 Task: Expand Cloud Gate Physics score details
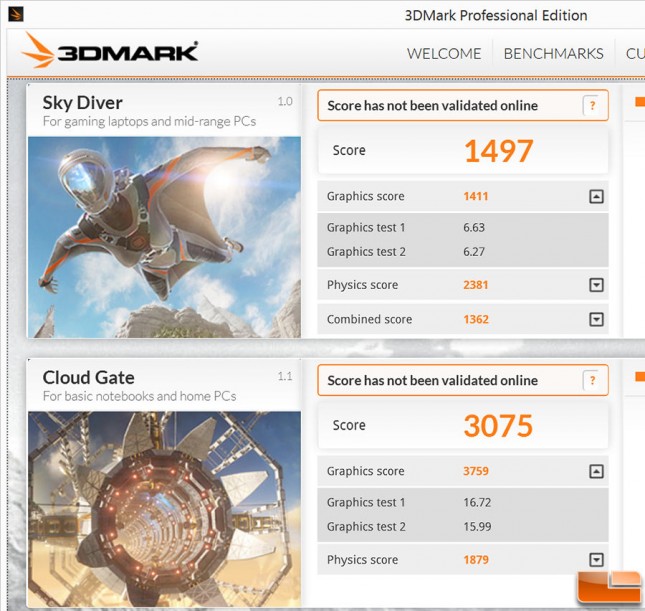tap(596, 560)
